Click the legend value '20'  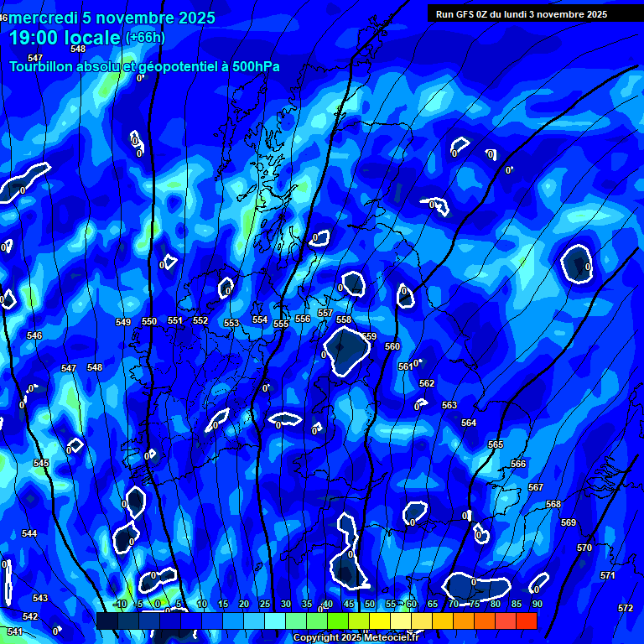point(244,604)
